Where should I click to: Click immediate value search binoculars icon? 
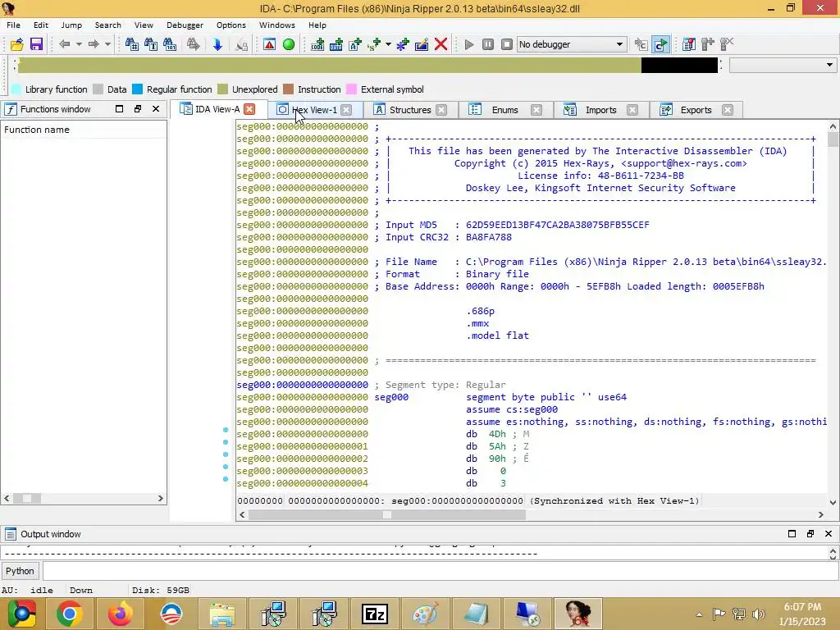point(131,44)
